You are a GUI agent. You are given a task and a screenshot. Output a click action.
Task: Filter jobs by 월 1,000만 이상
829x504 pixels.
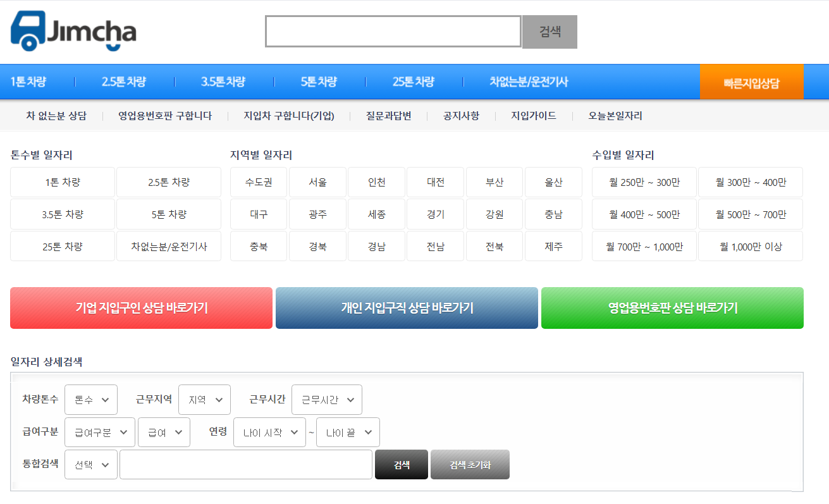pyautogui.click(x=751, y=247)
